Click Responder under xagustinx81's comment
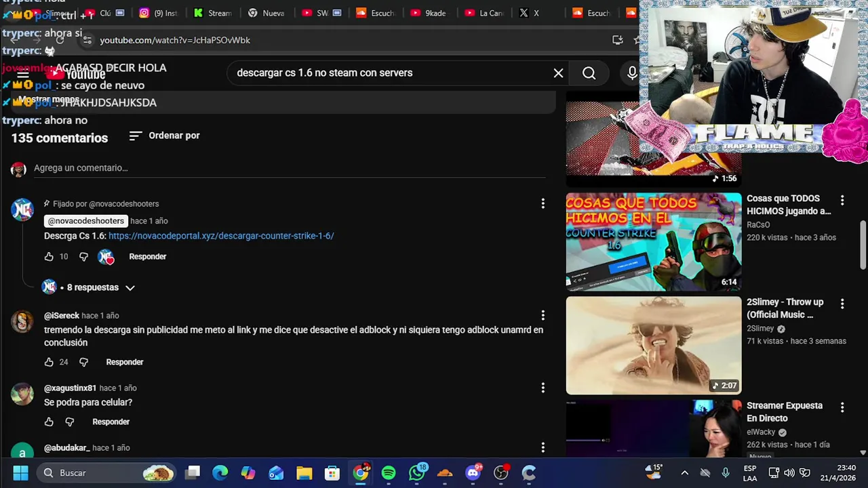868x488 pixels. pos(111,422)
